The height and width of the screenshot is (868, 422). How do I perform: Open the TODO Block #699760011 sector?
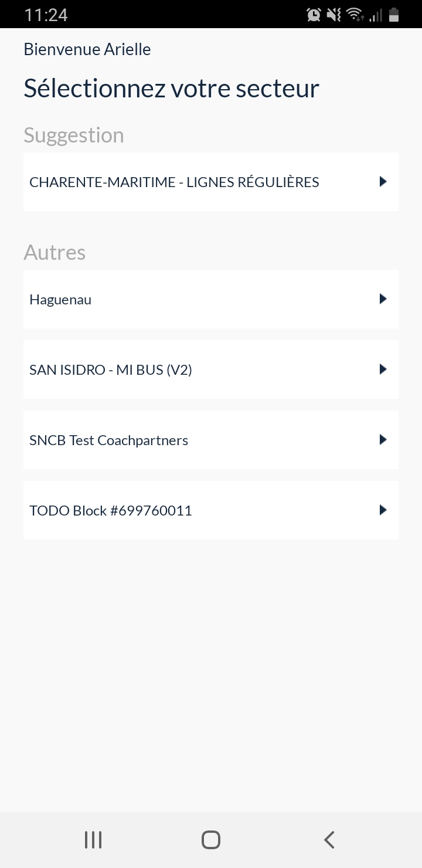point(211,510)
